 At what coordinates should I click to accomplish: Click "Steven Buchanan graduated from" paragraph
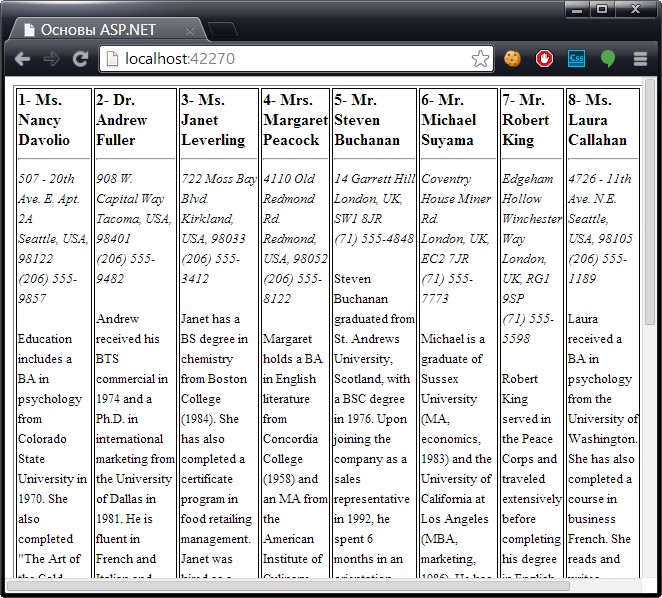point(374,424)
